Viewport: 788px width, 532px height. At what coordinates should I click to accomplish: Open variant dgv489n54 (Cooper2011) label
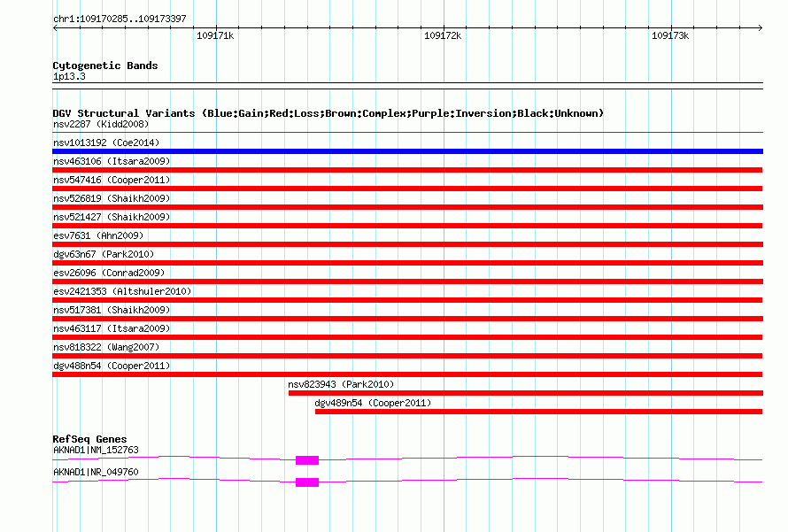coord(373,403)
